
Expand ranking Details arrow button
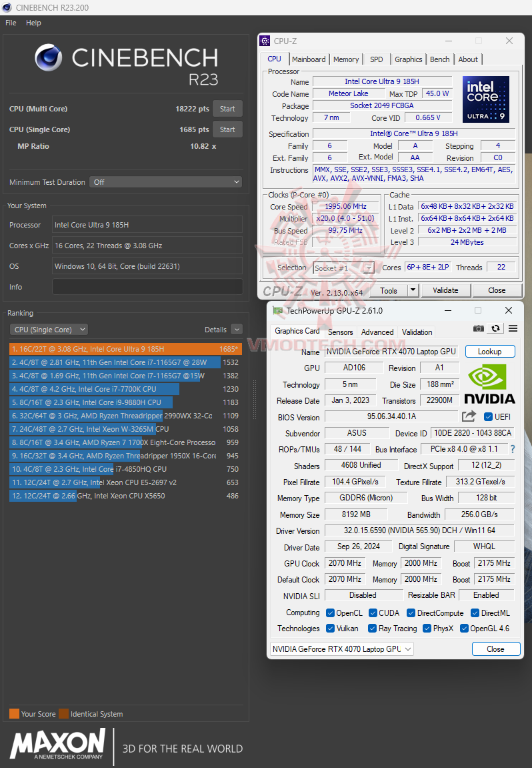(x=237, y=330)
